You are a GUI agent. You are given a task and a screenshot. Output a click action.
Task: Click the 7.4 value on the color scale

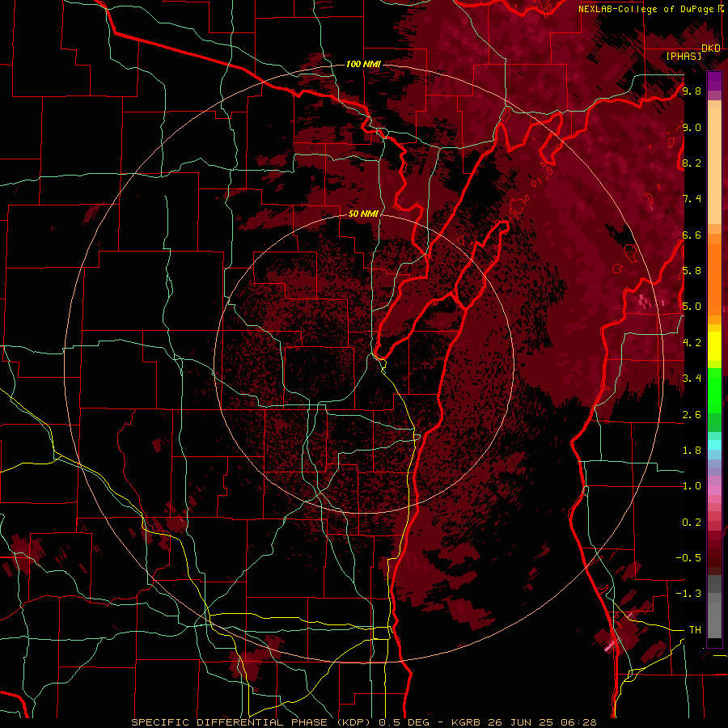(x=692, y=199)
